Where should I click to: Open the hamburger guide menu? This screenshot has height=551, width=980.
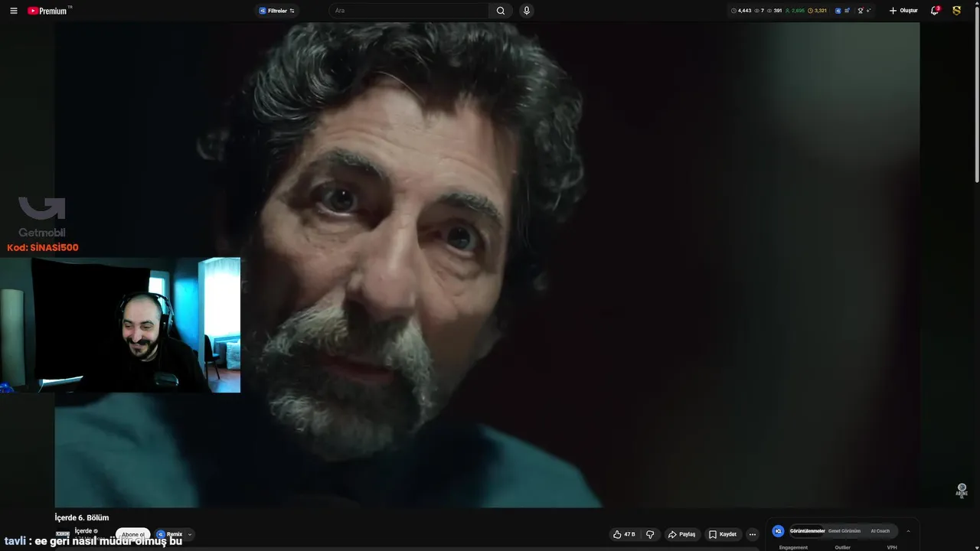tap(13, 11)
